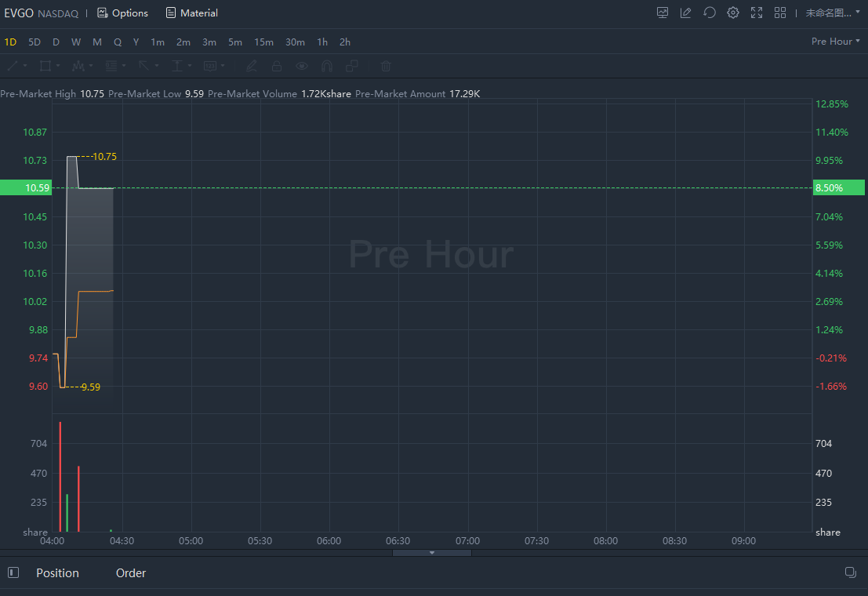Select the 2h interval
The width and height of the screenshot is (868, 596).
pyautogui.click(x=345, y=42)
